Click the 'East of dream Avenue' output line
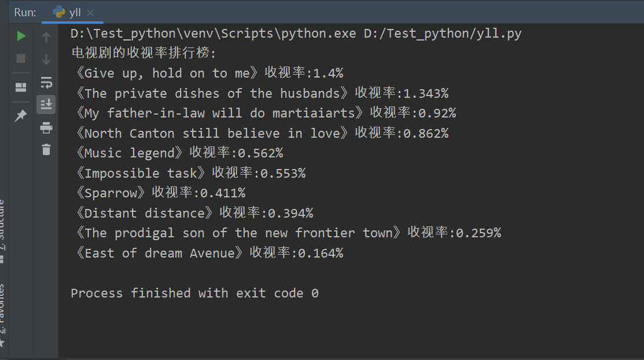Viewport: 644px width, 360px height. click(x=208, y=253)
